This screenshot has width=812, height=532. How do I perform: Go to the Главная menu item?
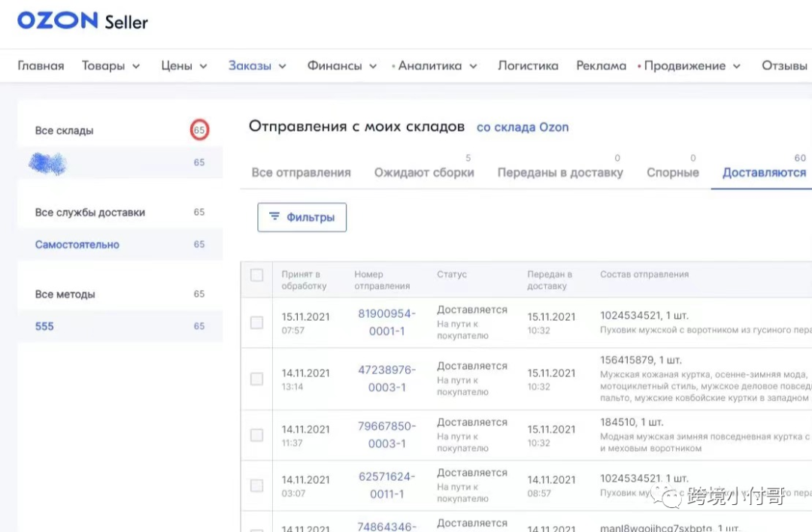point(41,66)
